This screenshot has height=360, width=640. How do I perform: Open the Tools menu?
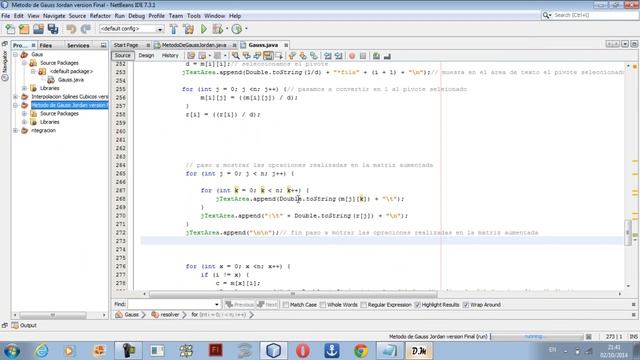point(193,16)
